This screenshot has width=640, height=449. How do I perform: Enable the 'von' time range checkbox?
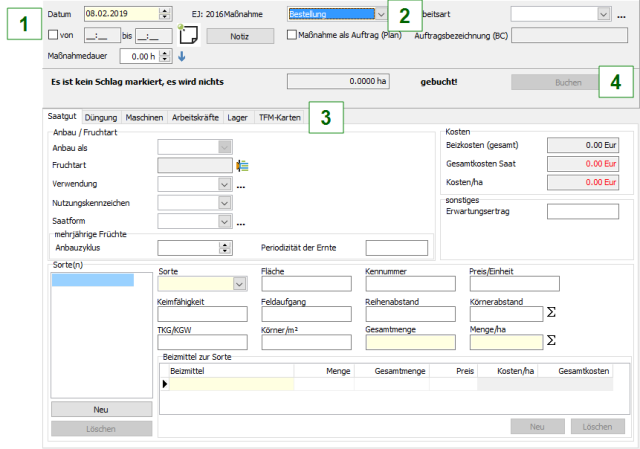point(54,35)
